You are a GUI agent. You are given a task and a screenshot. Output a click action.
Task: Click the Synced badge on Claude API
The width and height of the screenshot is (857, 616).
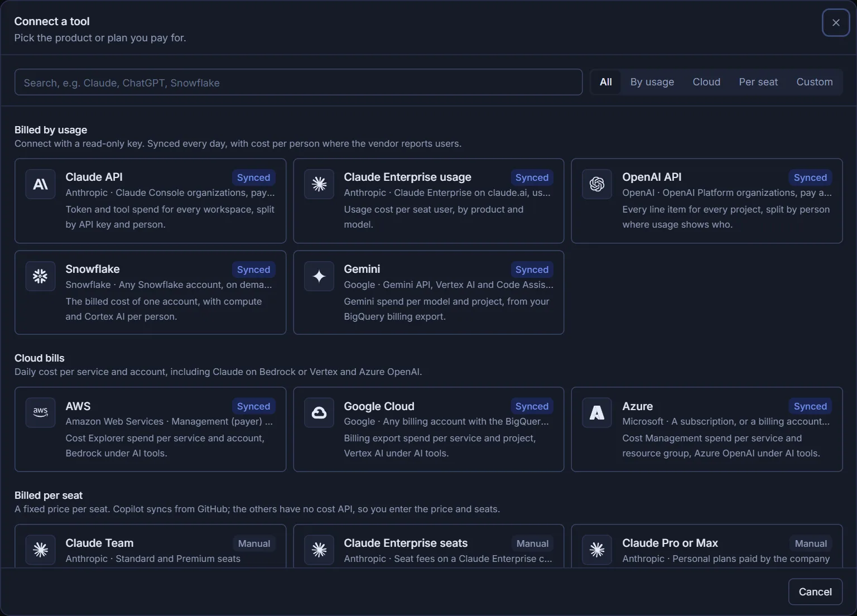pos(253,177)
